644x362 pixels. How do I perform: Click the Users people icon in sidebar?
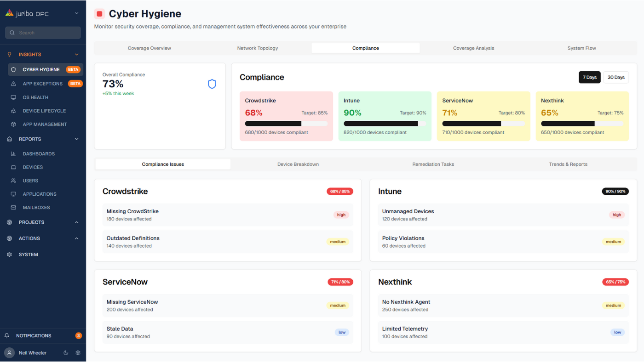13,181
